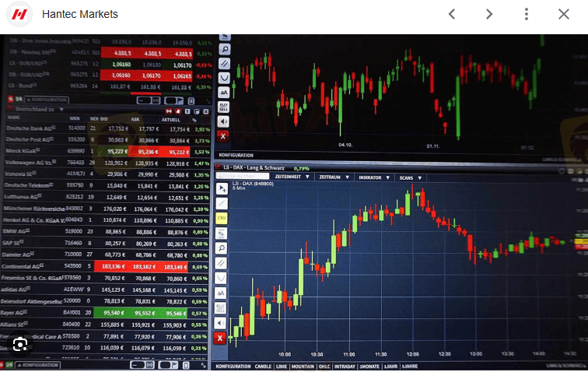The image size is (588, 372).
Task: Select curve arc tool in upper chart
Action: coord(224,78)
